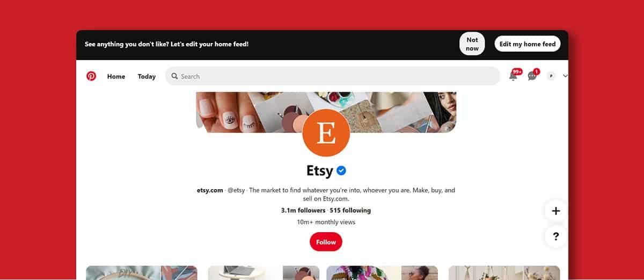Click the orange Etsy profile logo
Image resolution: width=644 pixels, height=280 pixels.
pos(326,133)
